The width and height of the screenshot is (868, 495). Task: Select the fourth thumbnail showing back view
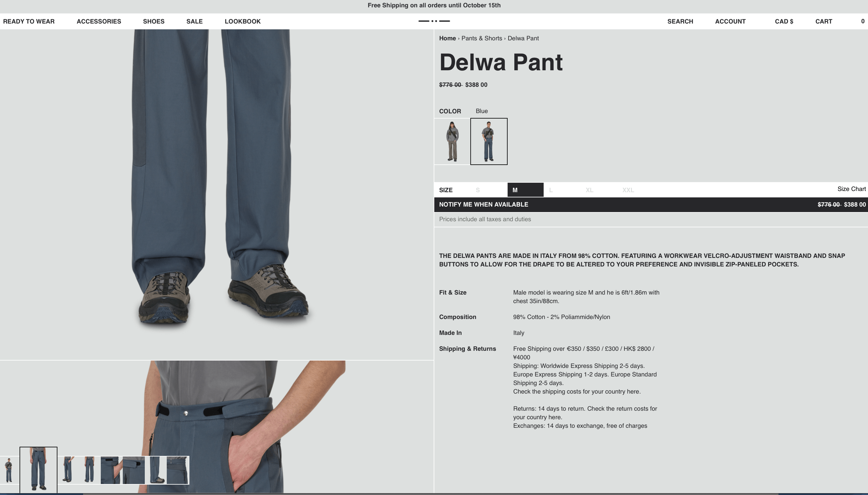(89, 470)
